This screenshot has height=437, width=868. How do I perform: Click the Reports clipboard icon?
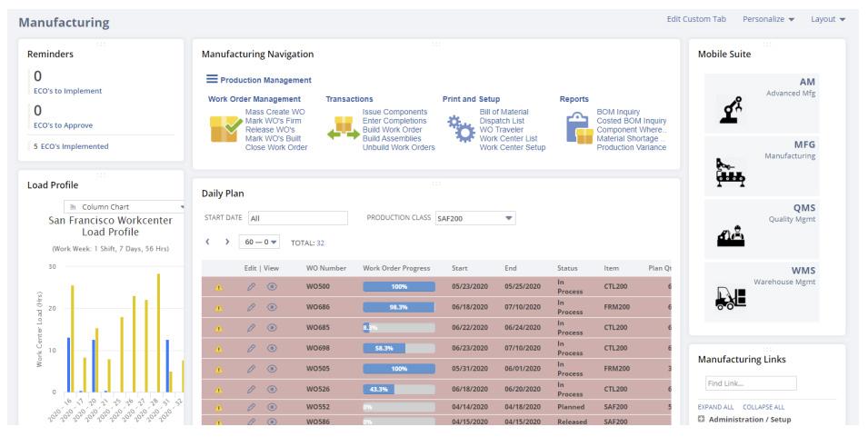click(x=579, y=128)
